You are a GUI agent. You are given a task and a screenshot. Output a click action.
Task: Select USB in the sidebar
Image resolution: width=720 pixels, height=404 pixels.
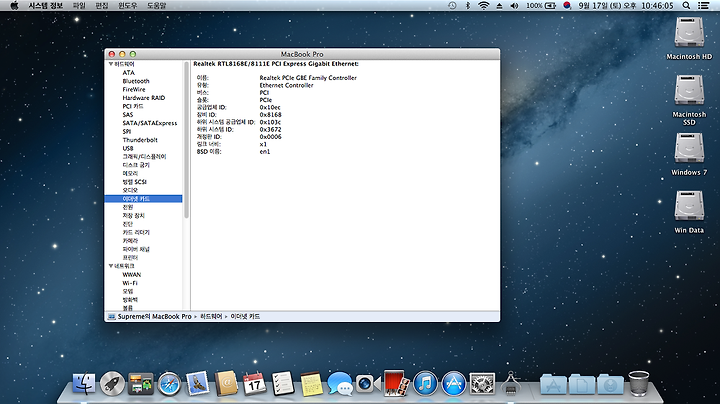(x=128, y=148)
